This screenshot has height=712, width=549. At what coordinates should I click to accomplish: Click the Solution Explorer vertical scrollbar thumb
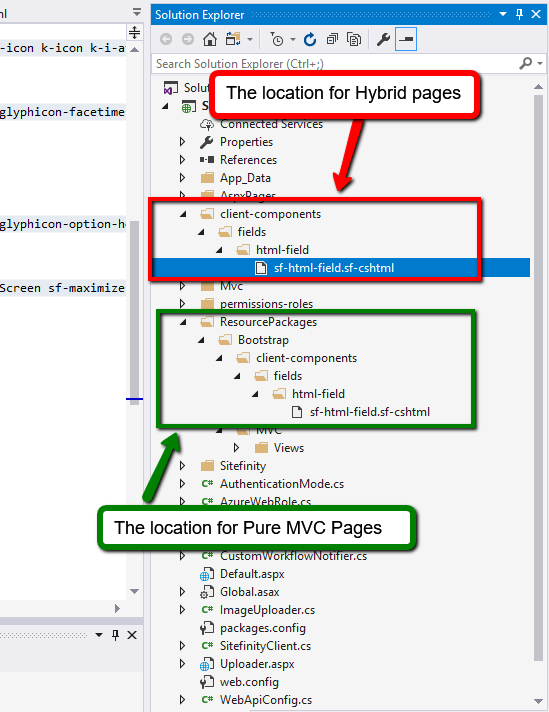click(x=539, y=377)
